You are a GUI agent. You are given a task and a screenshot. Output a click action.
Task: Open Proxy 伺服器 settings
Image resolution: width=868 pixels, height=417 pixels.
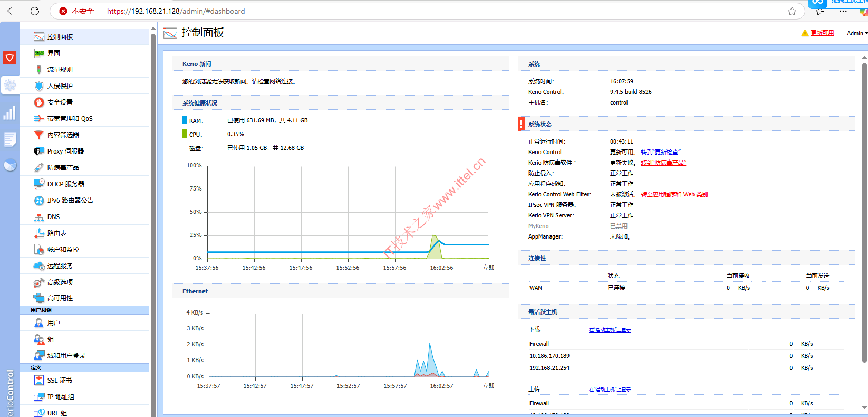click(84, 151)
